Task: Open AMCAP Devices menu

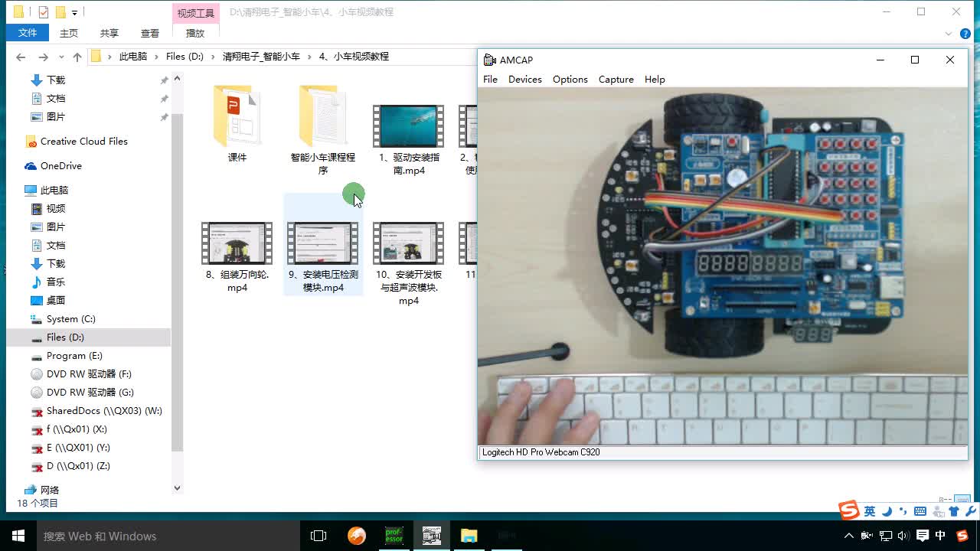Action: pyautogui.click(x=524, y=79)
